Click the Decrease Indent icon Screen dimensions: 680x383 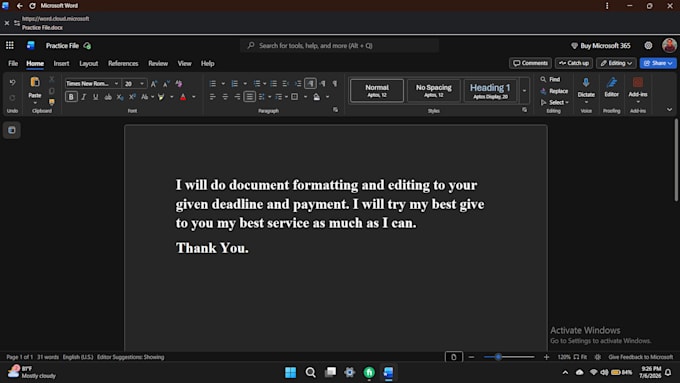click(285, 84)
